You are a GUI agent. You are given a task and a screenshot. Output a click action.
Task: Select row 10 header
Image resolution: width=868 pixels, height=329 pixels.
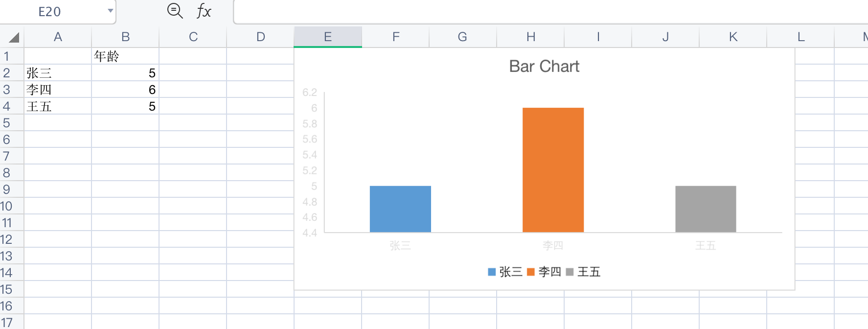coord(12,206)
